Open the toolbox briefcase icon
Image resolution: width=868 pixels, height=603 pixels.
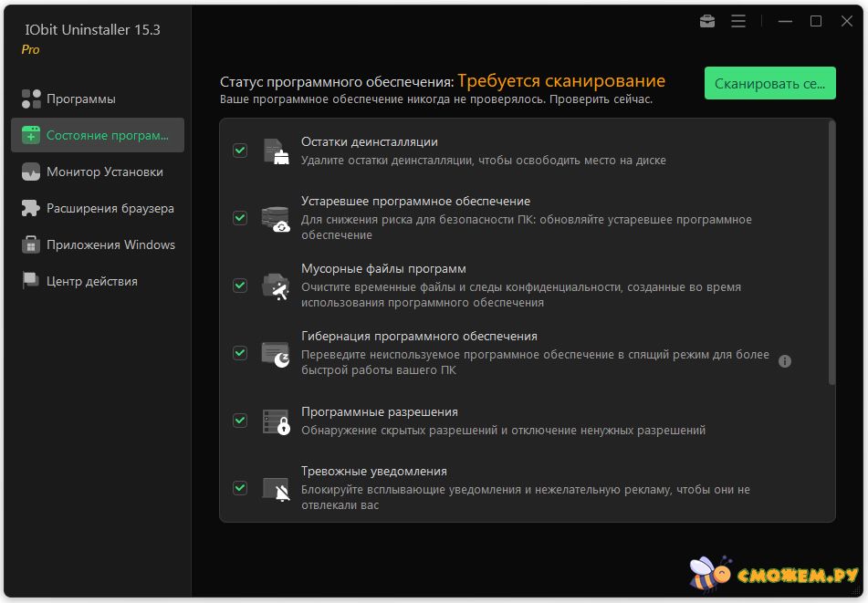707,22
